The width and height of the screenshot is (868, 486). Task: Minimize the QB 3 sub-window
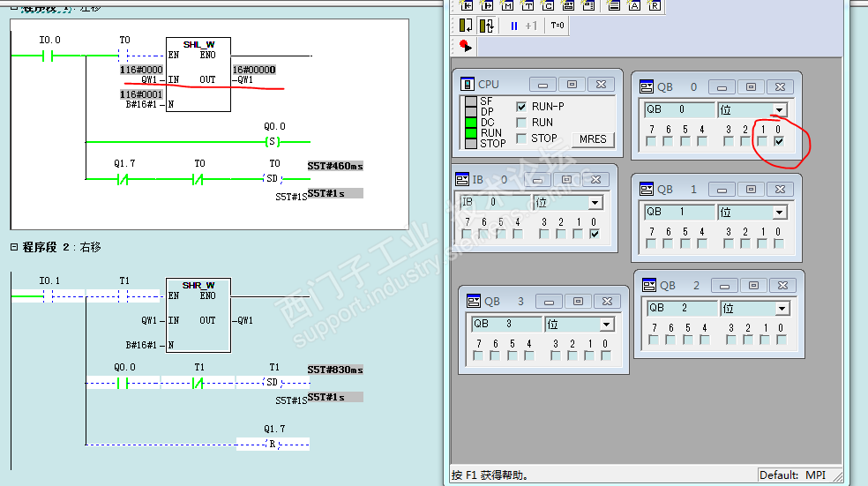(x=549, y=302)
